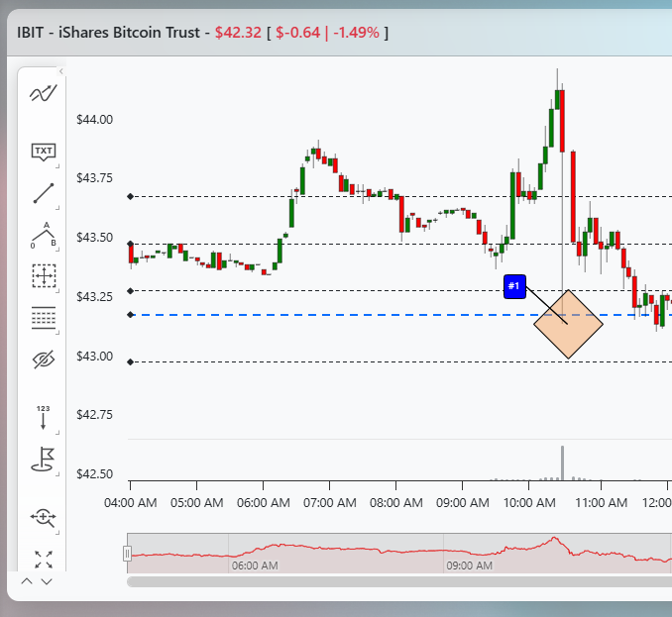Select the dashed rectangle move tool
672x617 pixels.
coord(44,276)
